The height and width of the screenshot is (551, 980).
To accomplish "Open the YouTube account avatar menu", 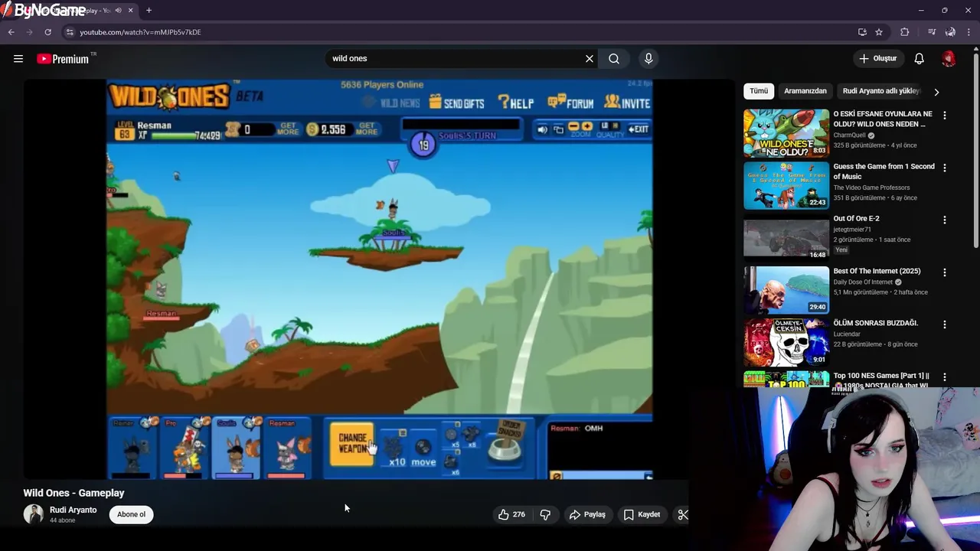I will click(949, 58).
